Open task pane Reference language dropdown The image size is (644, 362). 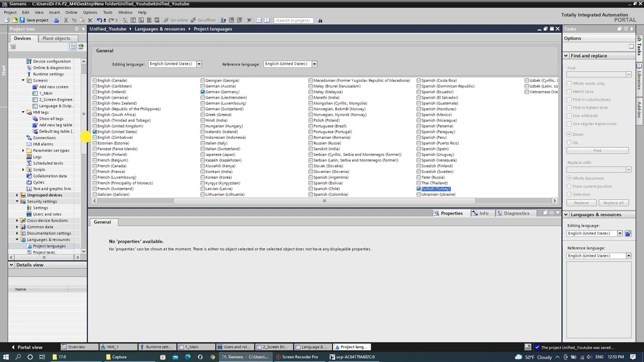tap(628, 256)
